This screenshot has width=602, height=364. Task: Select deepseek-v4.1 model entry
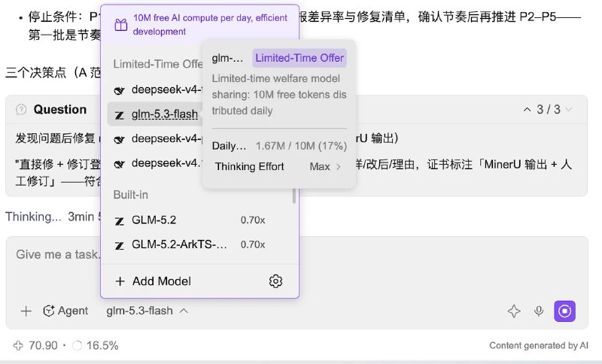154,163
